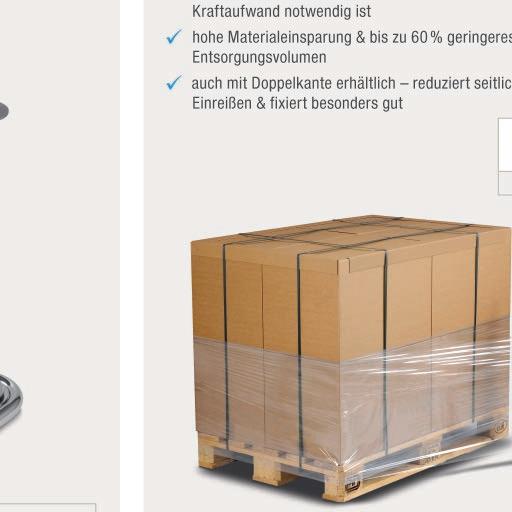Screen dimensions: 512x512
Task: Click the white outlined box at bottom left
Action: point(48,508)
